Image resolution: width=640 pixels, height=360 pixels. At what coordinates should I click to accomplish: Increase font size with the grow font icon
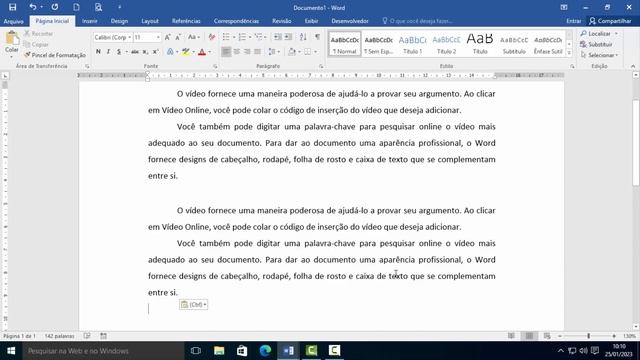pos(167,37)
